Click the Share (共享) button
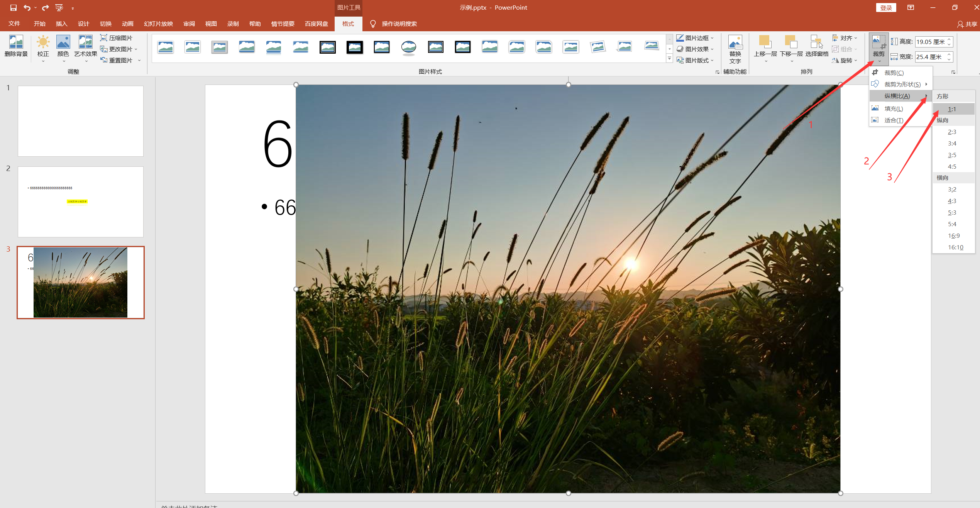This screenshot has width=980, height=508. (x=967, y=24)
